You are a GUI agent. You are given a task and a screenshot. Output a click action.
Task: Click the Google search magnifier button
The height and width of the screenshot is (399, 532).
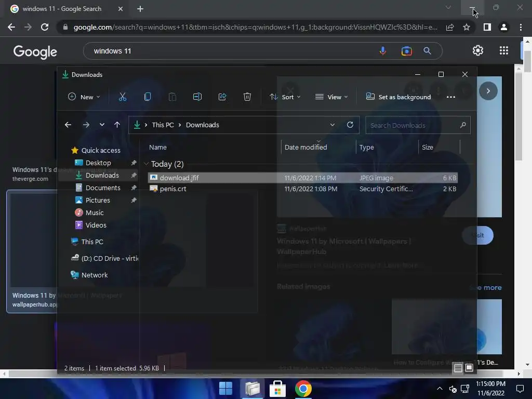[x=427, y=51]
